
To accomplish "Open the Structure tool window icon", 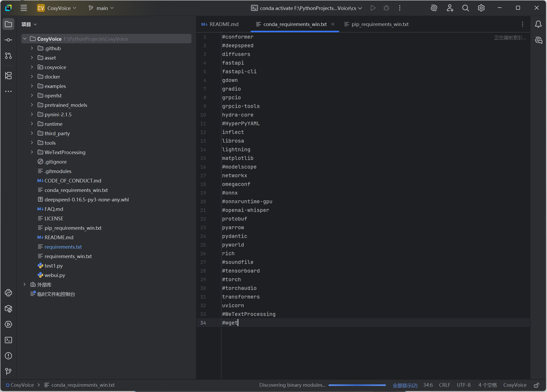I will 8,76.
